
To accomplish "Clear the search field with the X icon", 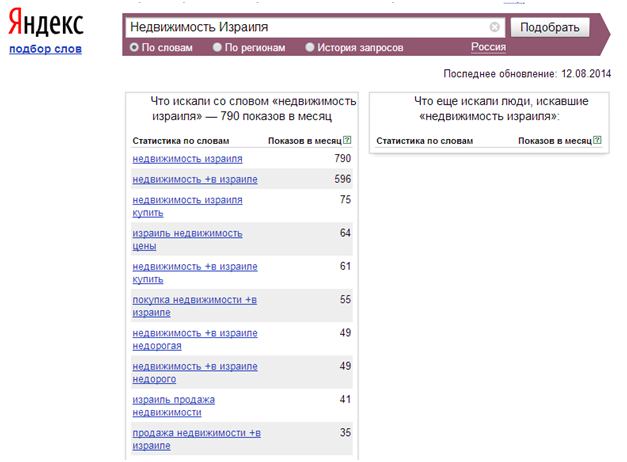I will click(494, 27).
